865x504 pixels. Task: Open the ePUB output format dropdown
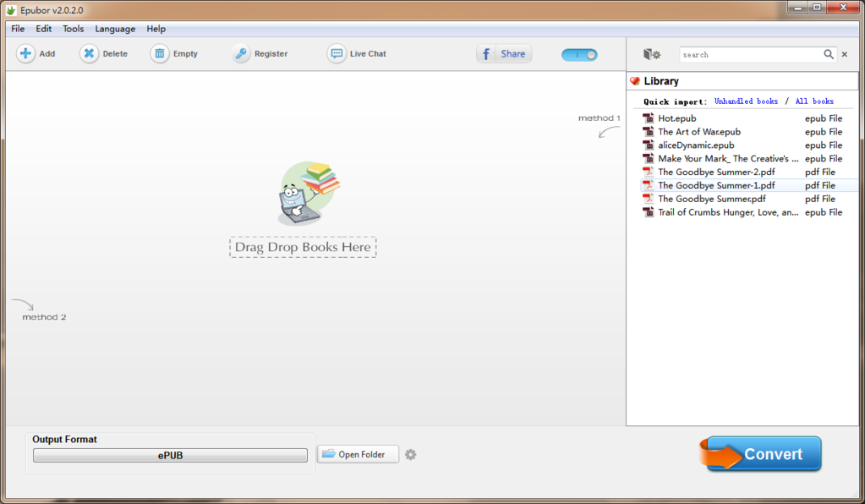(170, 456)
